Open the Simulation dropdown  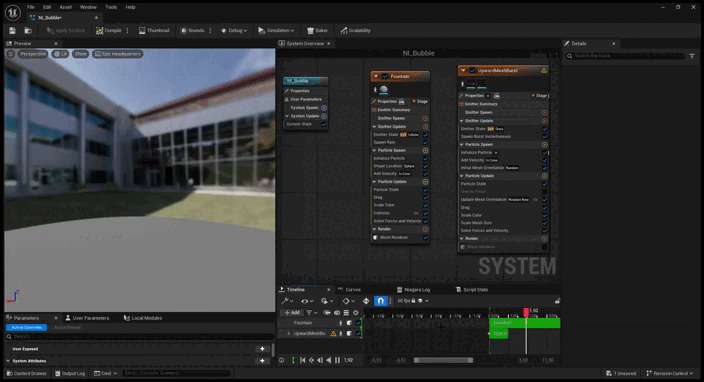[276, 31]
